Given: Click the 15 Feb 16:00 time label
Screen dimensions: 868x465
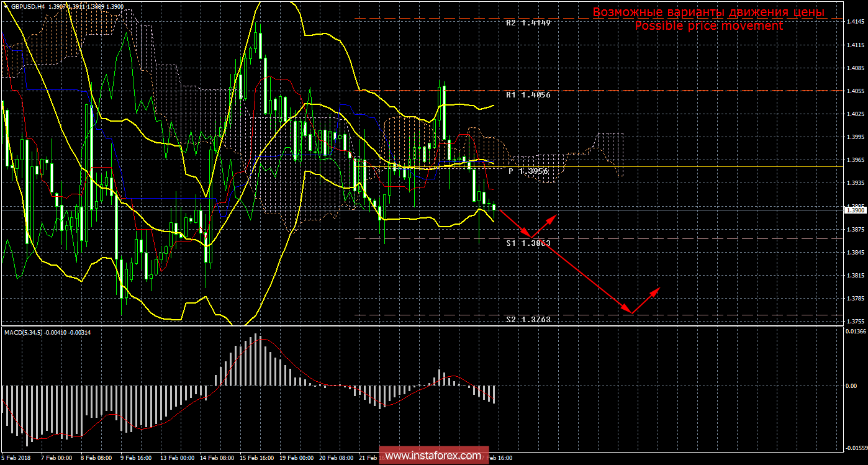Looking at the screenshot, I should [x=256, y=458].
